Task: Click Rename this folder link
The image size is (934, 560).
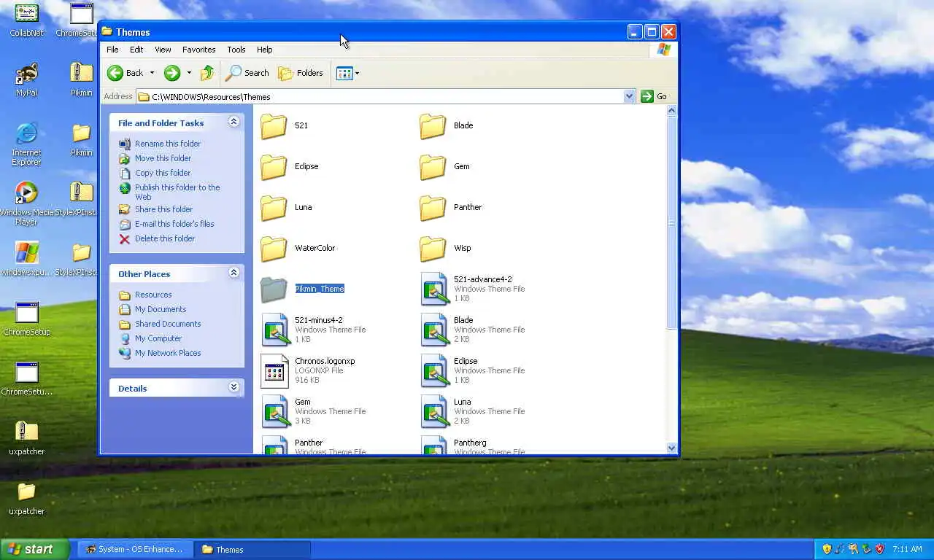Action: click(x=168, y=144)
